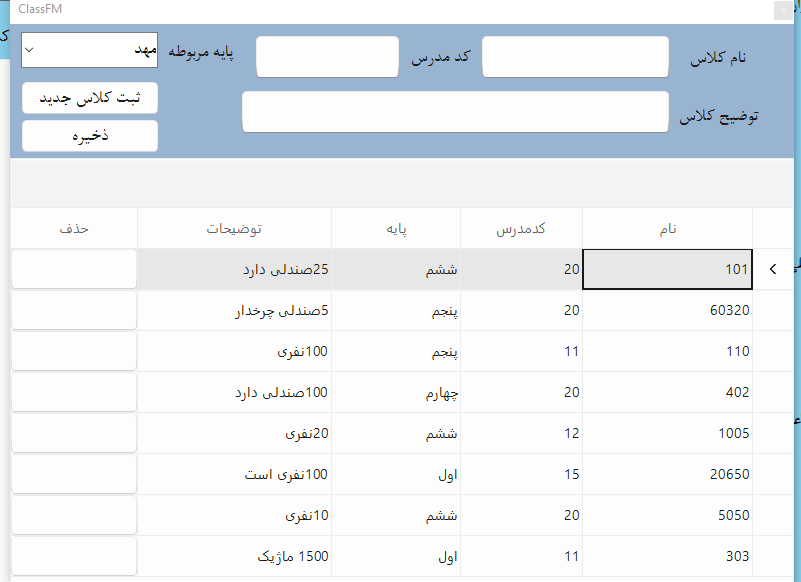801x582 pixels.
Task: Click into the کد مدرس text box
Action: [x=327, y=57]
